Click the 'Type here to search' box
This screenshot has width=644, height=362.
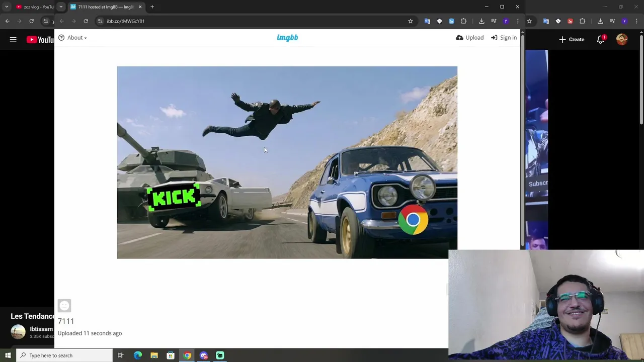pos(64,355)
